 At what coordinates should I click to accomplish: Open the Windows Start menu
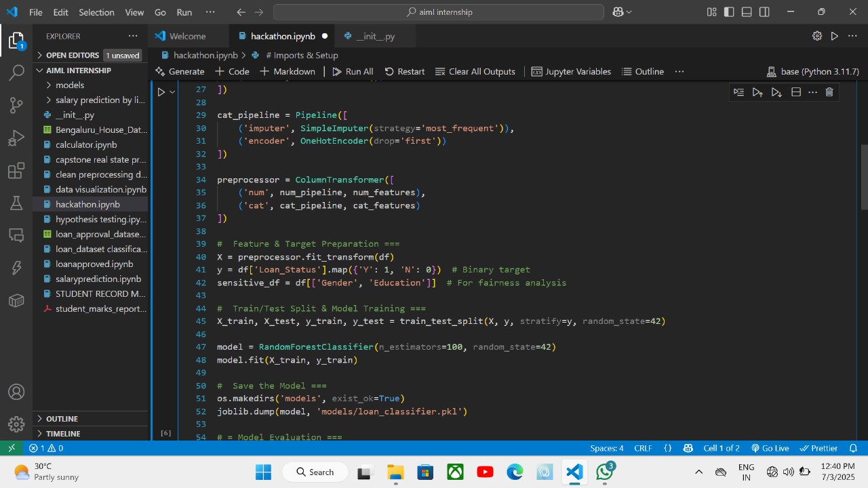pyautogui.click(x=263, y=472)
